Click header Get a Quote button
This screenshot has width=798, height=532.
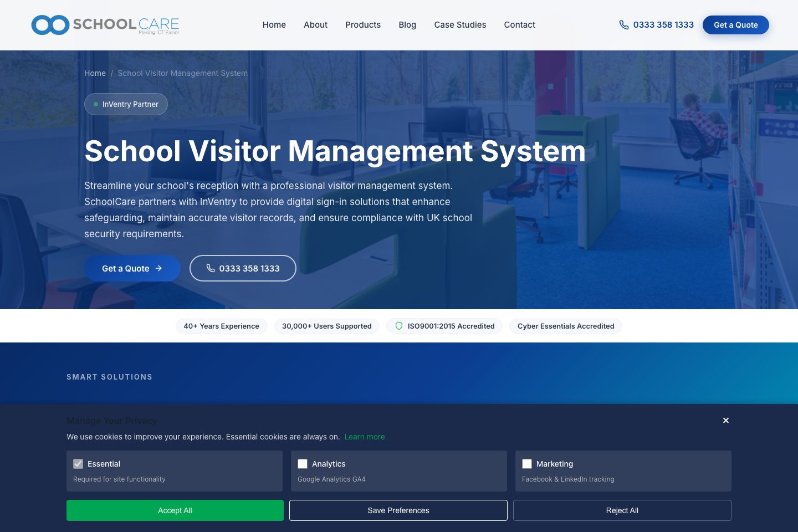[x=736, y=25]
